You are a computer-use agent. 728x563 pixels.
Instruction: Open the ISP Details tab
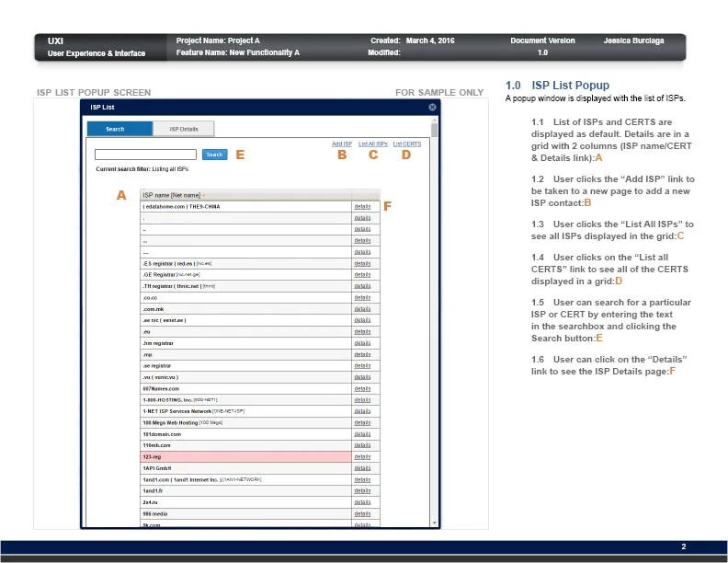tap(184, 129)
